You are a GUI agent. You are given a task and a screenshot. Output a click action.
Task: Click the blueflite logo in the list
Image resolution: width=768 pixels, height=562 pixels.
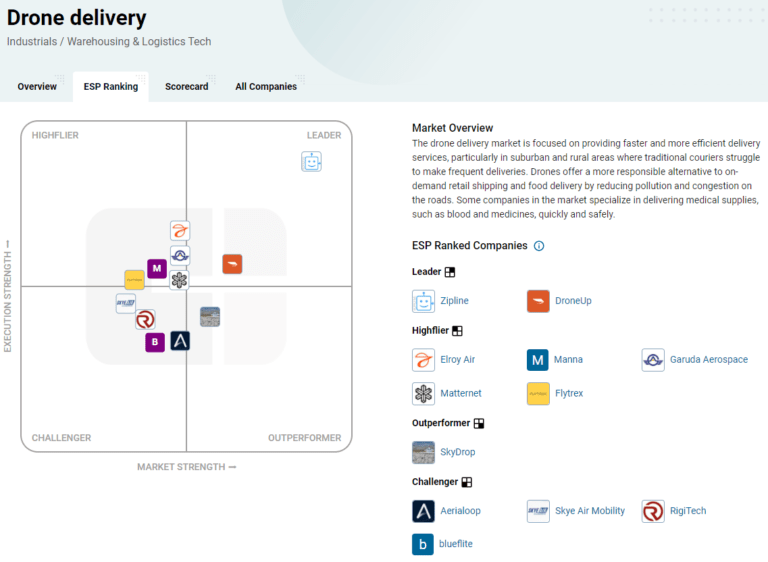click(x=423, y=544)
